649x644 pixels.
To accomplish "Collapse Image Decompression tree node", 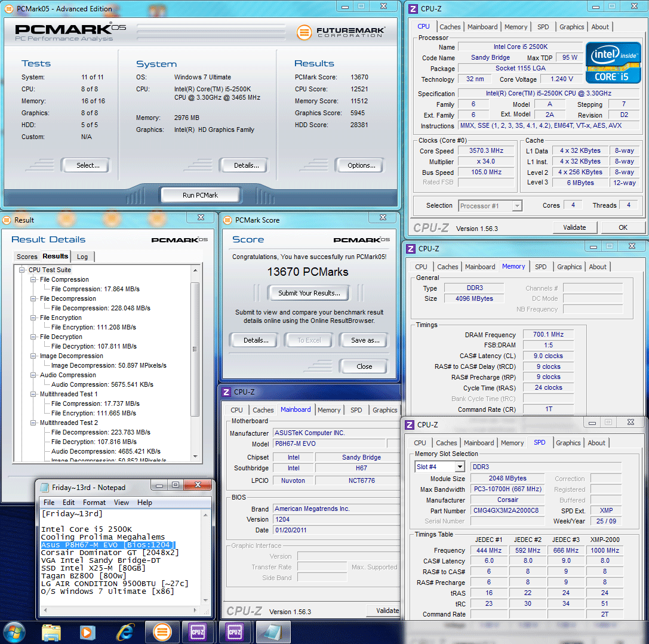I will pos(33,356).
